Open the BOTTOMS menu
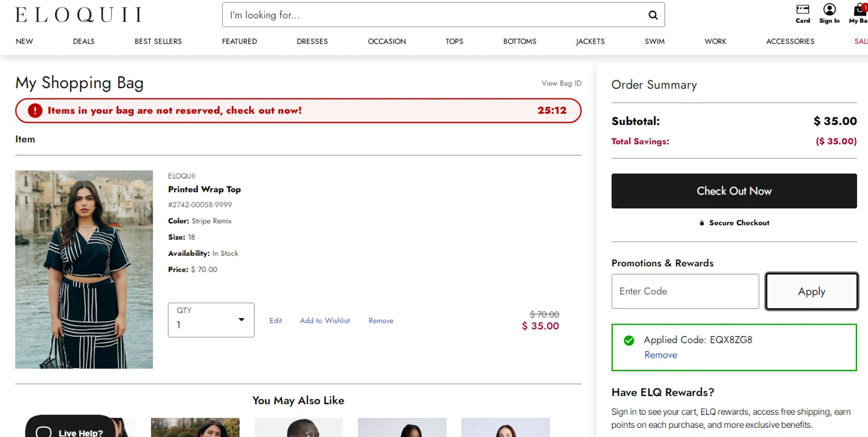Image resolution: width=868 pixels, height=437 pixels. [x=520, y=42]
